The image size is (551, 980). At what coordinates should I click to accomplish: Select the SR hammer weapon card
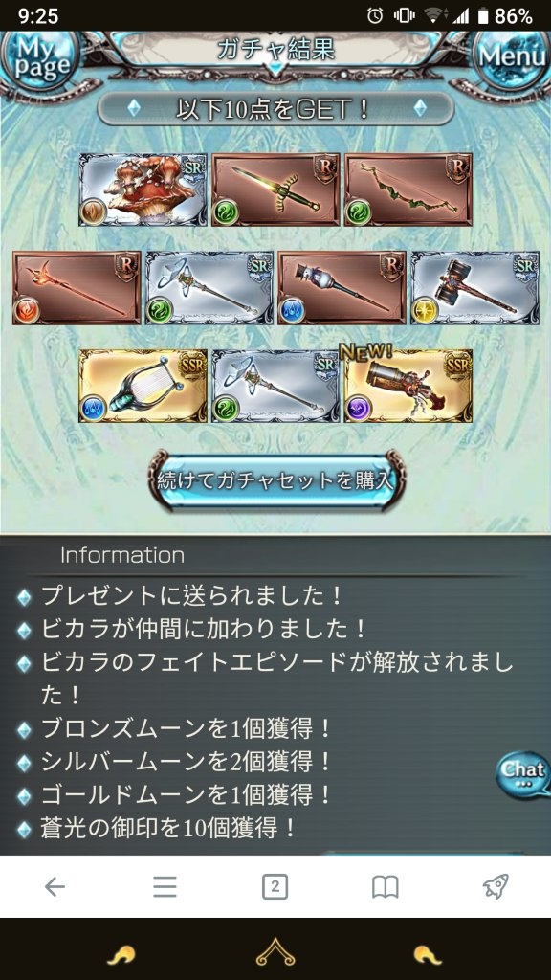pos(474,287)
